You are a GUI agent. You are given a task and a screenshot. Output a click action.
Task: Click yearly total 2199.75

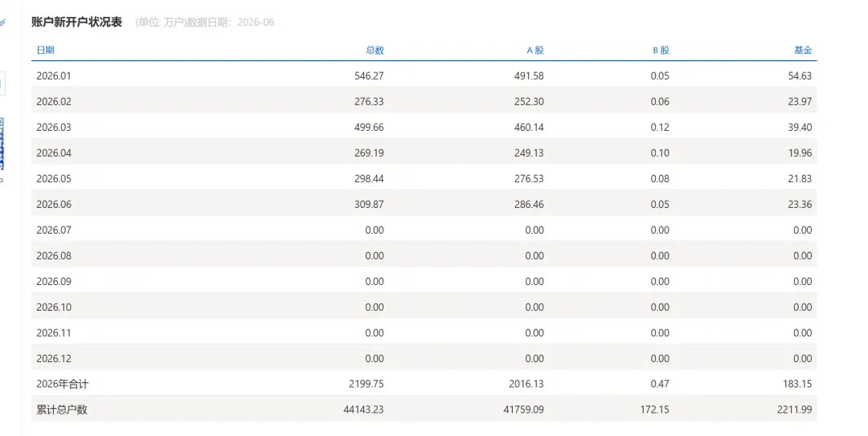(366, 384)
